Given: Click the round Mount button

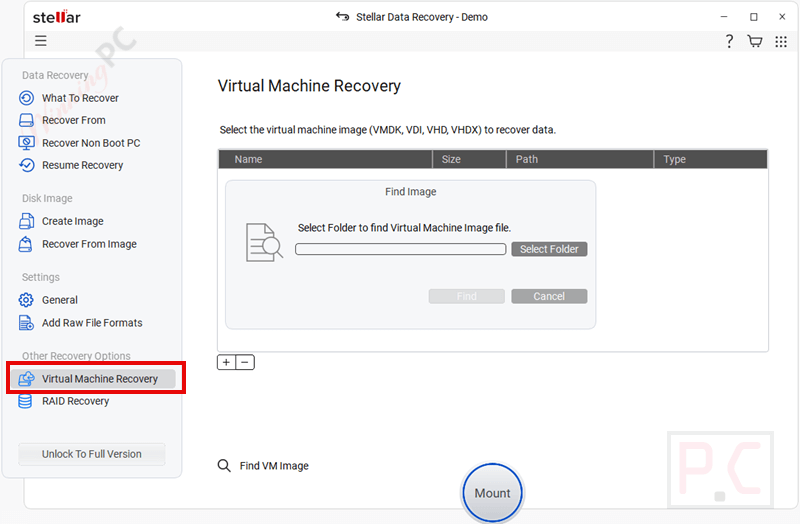Looking at the screenshot, I should click(x=492, y=493).
